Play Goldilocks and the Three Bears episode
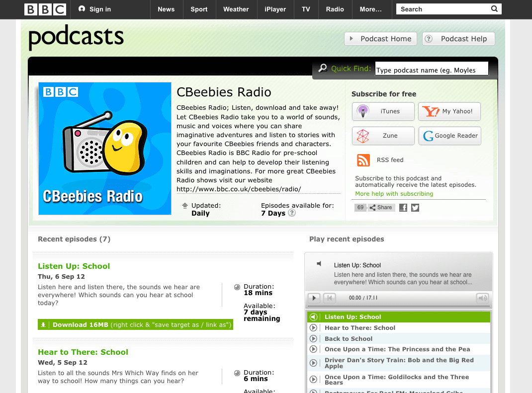The image size is (532, 393). 399,380
